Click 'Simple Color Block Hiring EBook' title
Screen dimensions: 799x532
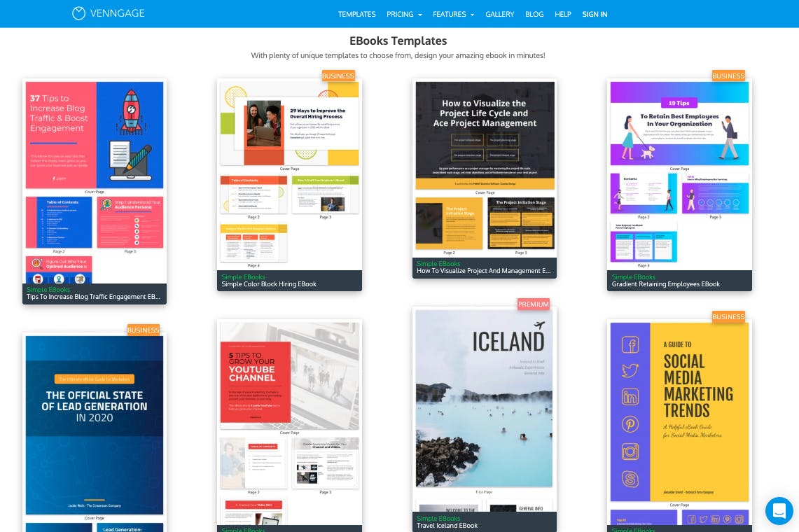pyautogui.click(x=269, y=284)
